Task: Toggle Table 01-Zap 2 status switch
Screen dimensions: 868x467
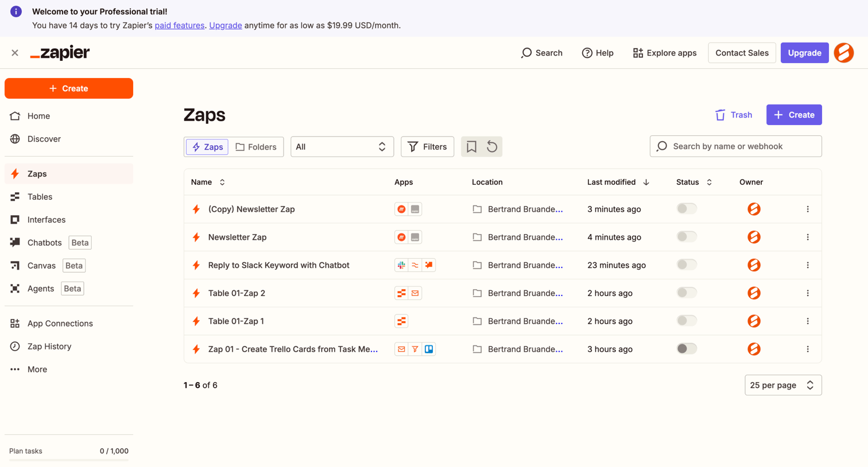Action: click(687, 293)
